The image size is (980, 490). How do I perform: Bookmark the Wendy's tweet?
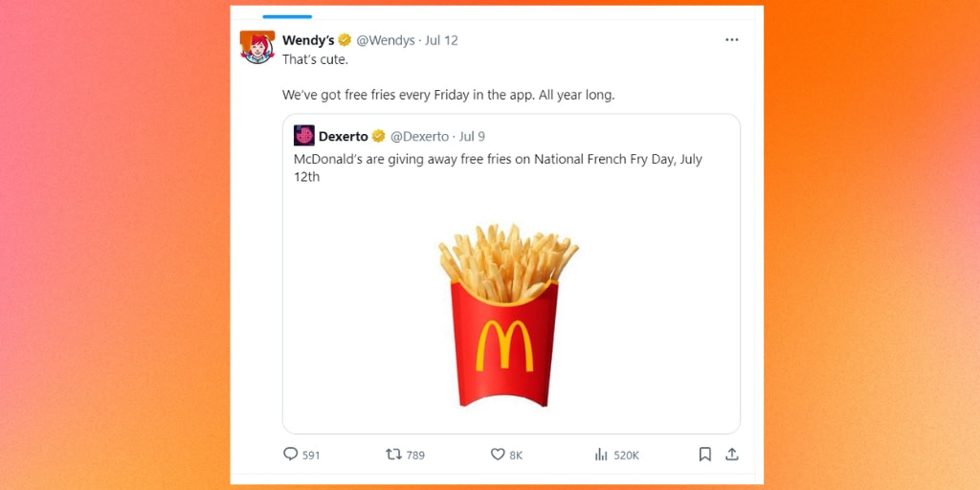705,455
